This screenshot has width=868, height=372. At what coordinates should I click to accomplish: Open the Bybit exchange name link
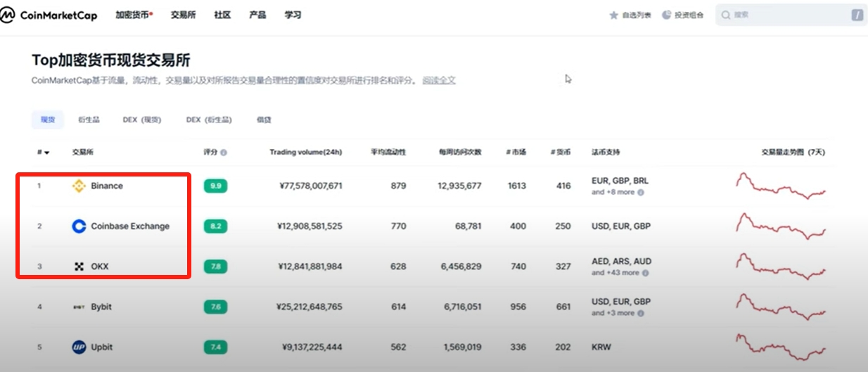[x=101, y=307]
